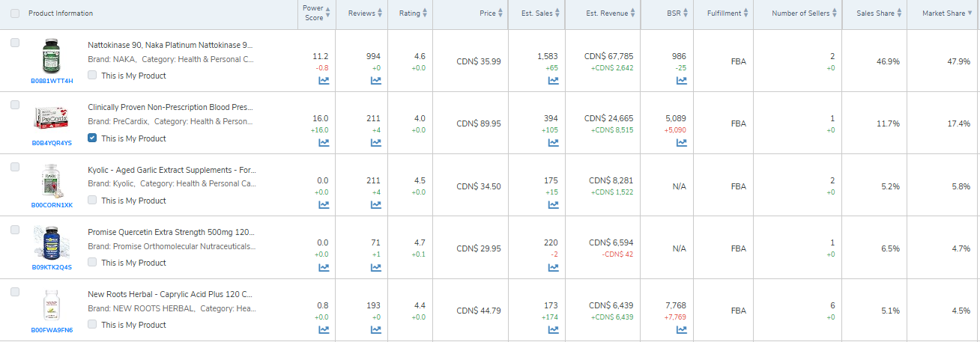Tick the select-all checkbox in table header
Viewport: 980px width, 342px height.
(16, 13)
